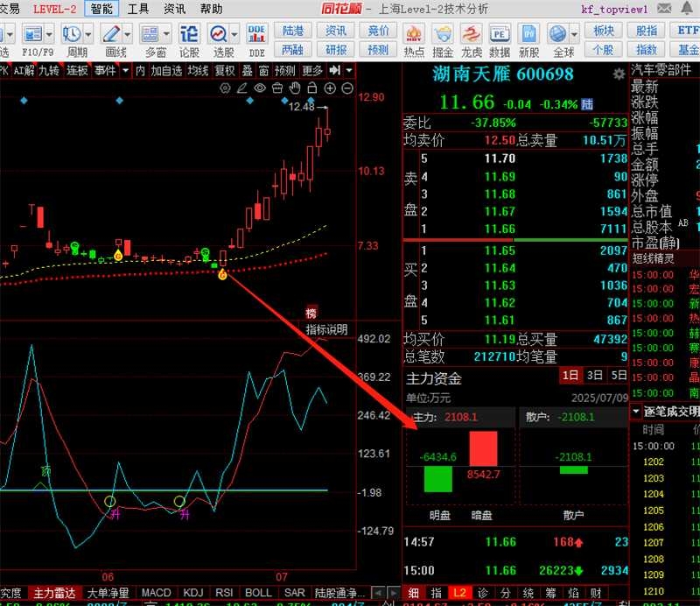Image resolution: width=700 pixels, height=606 pixels.
Task: Toggle 复权 price adjustment
Action: coord(225,71)
